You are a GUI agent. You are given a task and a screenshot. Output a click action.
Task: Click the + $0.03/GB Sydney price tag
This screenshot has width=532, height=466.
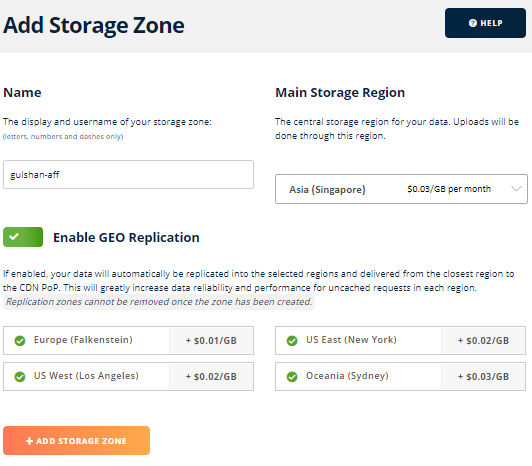[483, 376]
